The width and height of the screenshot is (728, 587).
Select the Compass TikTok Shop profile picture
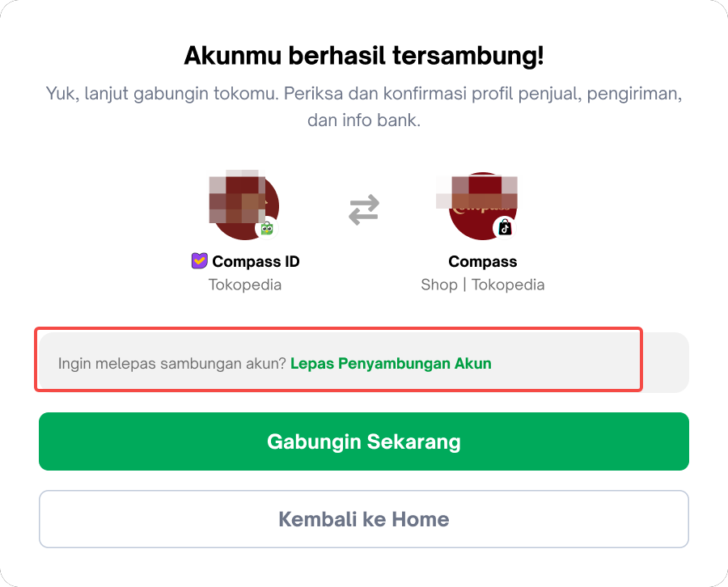[480, 204]
